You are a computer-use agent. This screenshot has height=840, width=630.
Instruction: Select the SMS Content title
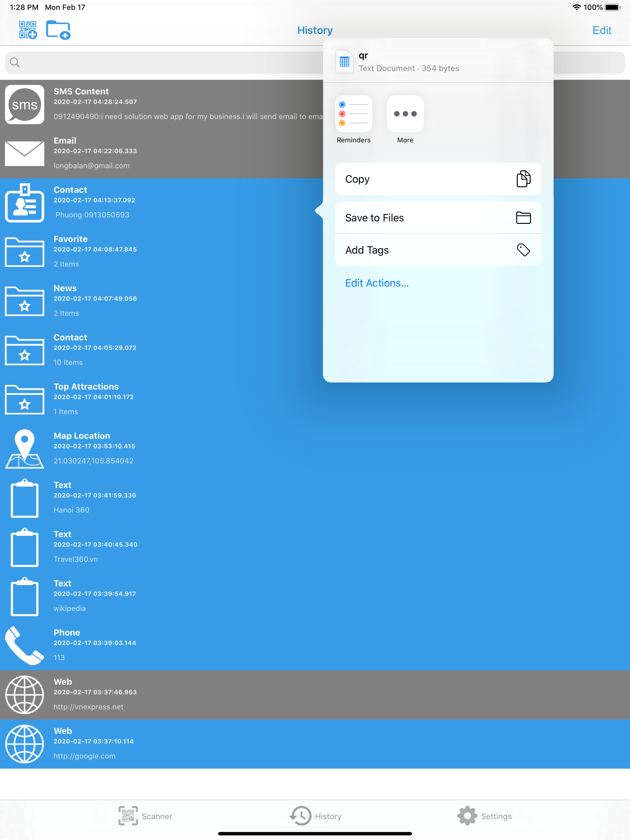81,92
